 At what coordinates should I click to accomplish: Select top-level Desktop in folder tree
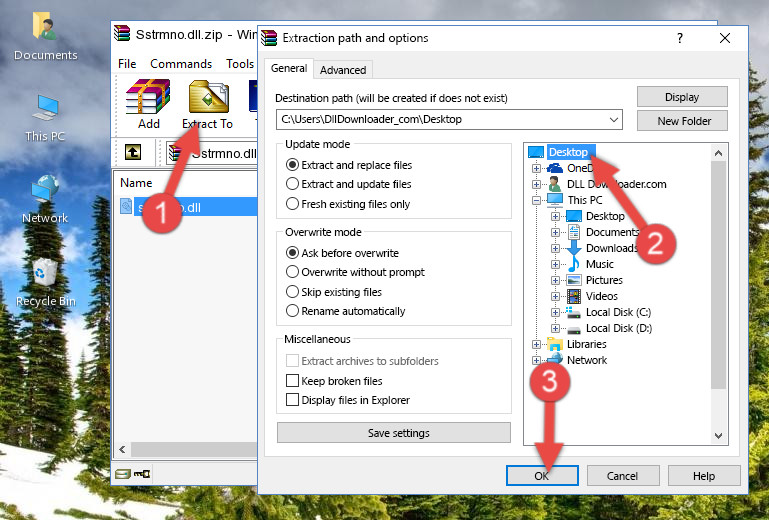568,152
